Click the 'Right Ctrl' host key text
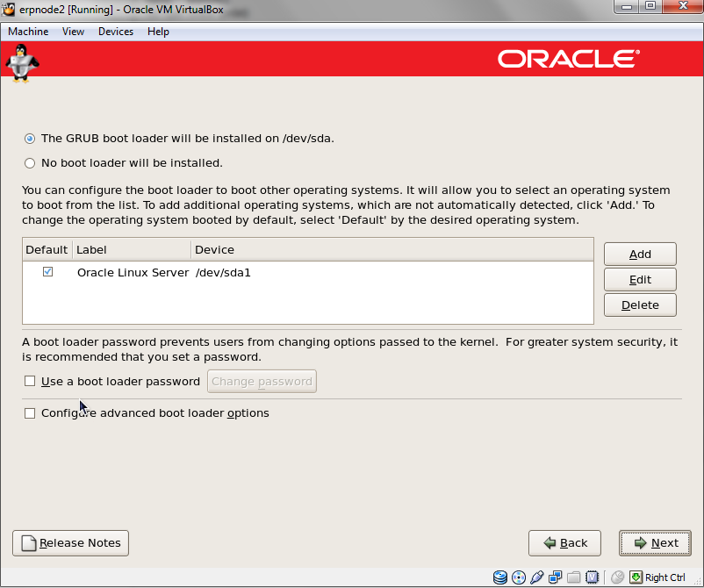Image resolution: width=704 pixels, height=588 pixels. click(665, 577)
